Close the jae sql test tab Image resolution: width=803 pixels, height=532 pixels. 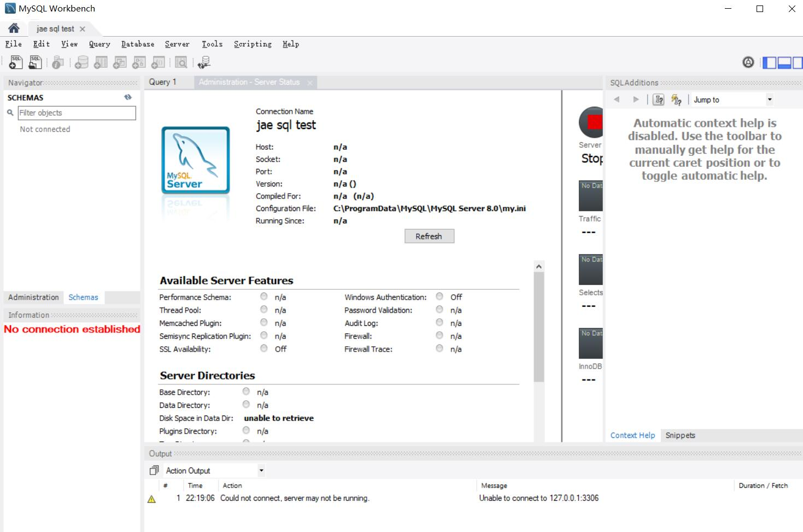[x=83, y=29]
